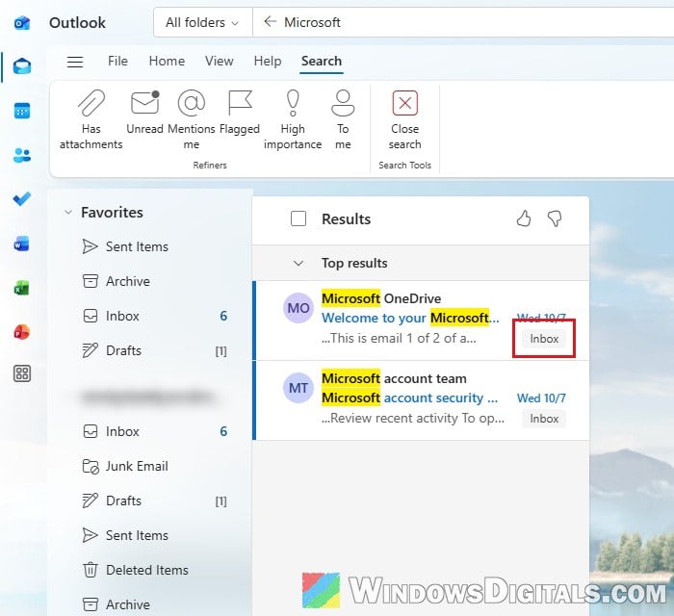Open Sent Items under Favorites
The height and width of the screenshot is (616, 674).
point(150,246)
